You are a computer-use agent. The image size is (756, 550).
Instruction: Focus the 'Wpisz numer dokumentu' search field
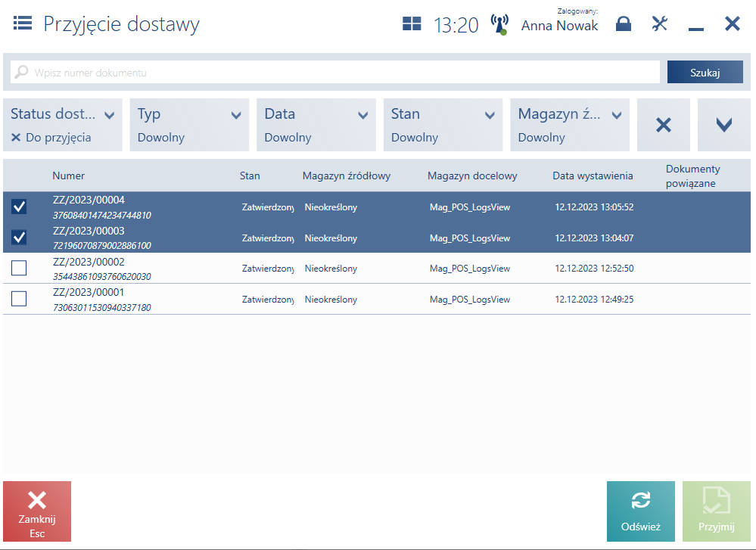tap(335, 72)
